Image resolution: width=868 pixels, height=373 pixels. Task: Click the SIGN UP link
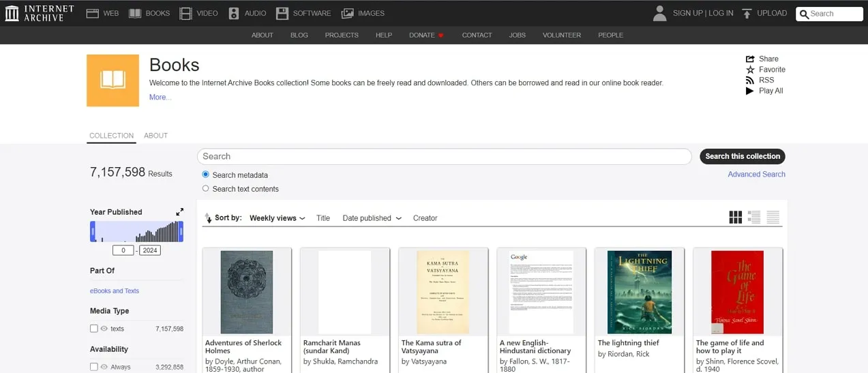687,13
